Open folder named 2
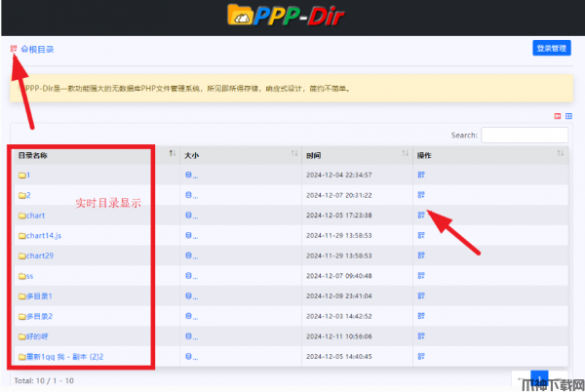 click(24, 195)
